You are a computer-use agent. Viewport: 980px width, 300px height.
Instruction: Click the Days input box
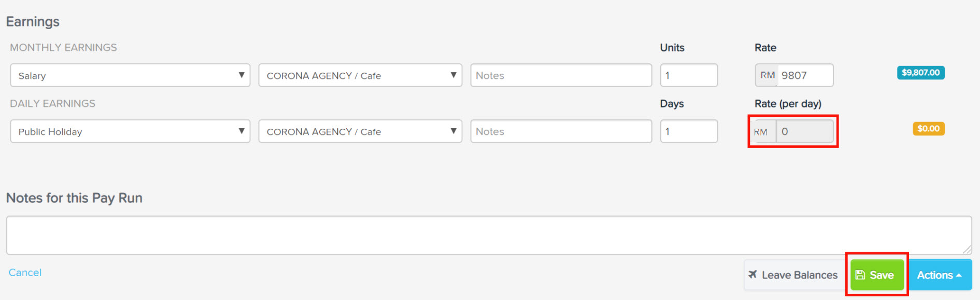pos(688,131)
